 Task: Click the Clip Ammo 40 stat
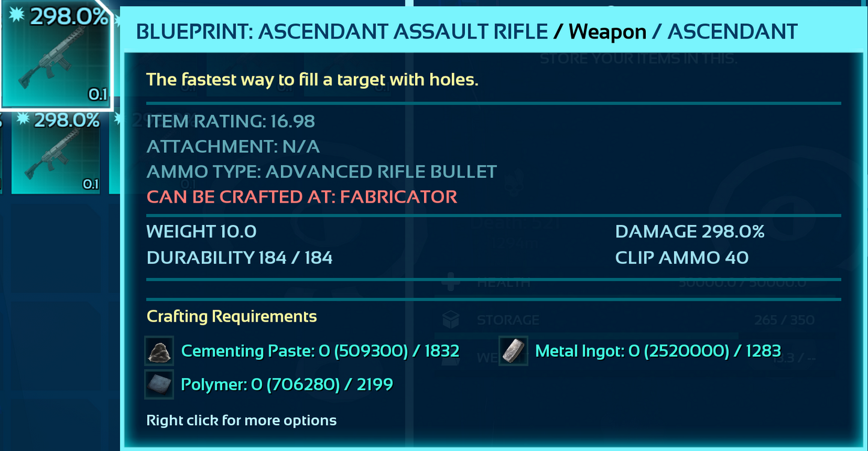click(682, 258)
